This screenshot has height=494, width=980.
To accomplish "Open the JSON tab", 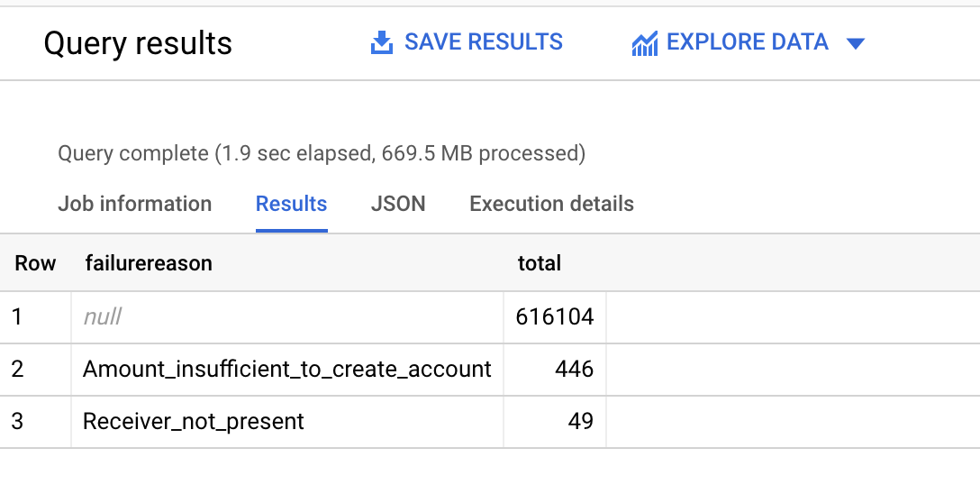I will 398,204.
